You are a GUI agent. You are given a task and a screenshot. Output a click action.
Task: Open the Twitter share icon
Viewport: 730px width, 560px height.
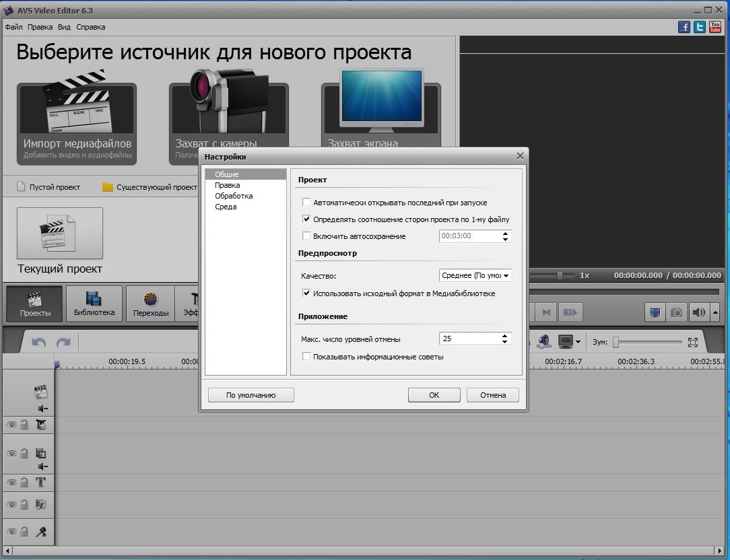coord(699,27)
